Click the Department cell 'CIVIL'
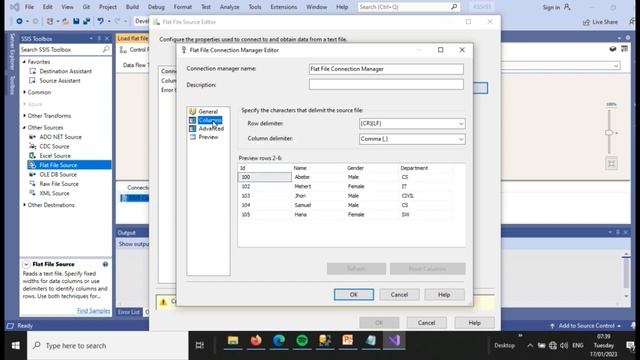 point(407,196)
